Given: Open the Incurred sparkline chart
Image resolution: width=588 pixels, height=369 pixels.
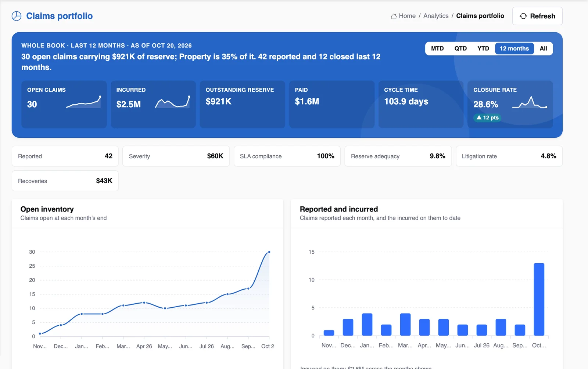Looking at the screenshot, I should pos(173,102).
